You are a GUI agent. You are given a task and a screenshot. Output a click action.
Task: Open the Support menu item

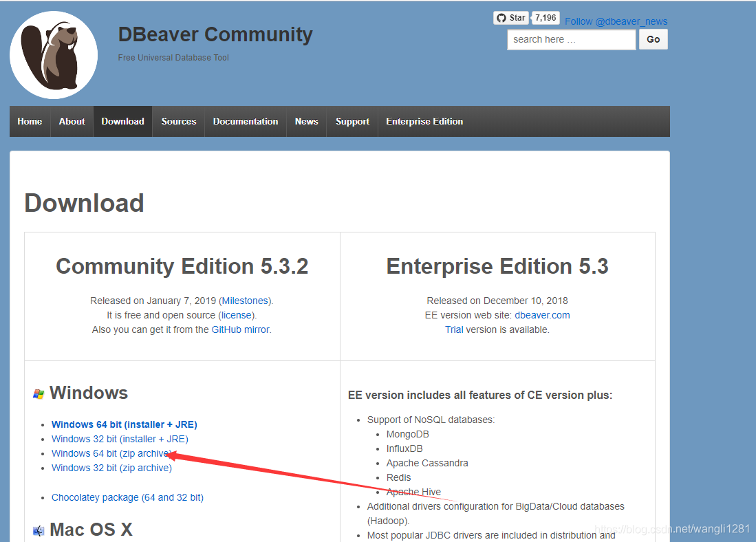pyautogui.click(x=352, y=122)
